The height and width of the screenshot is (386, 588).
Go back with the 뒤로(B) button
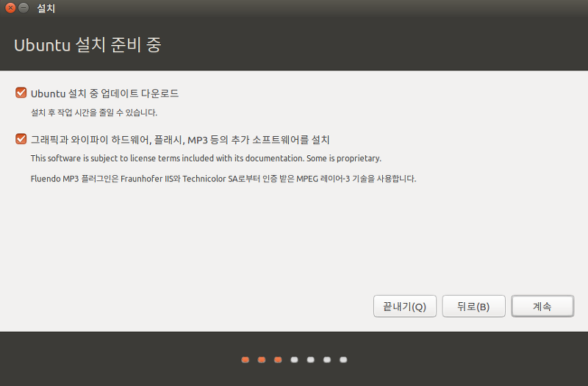(x=473, y=306)
